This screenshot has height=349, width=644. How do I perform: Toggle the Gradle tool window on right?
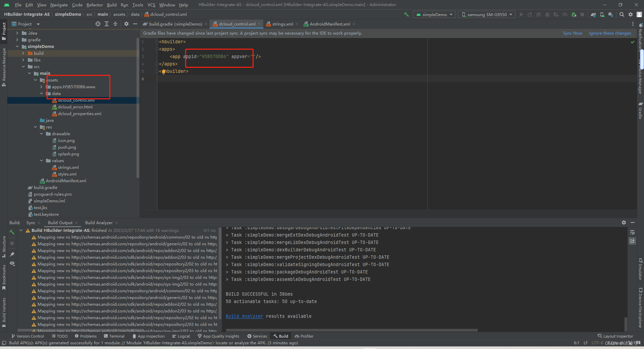click(x=640, y=111)
